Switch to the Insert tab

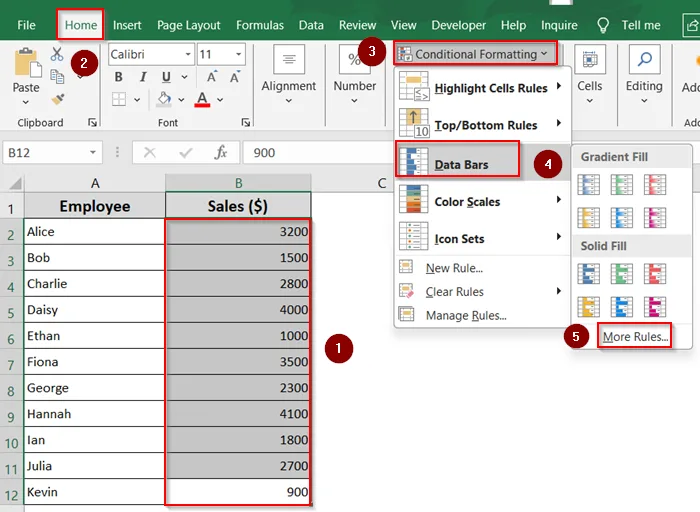[127, 25]
